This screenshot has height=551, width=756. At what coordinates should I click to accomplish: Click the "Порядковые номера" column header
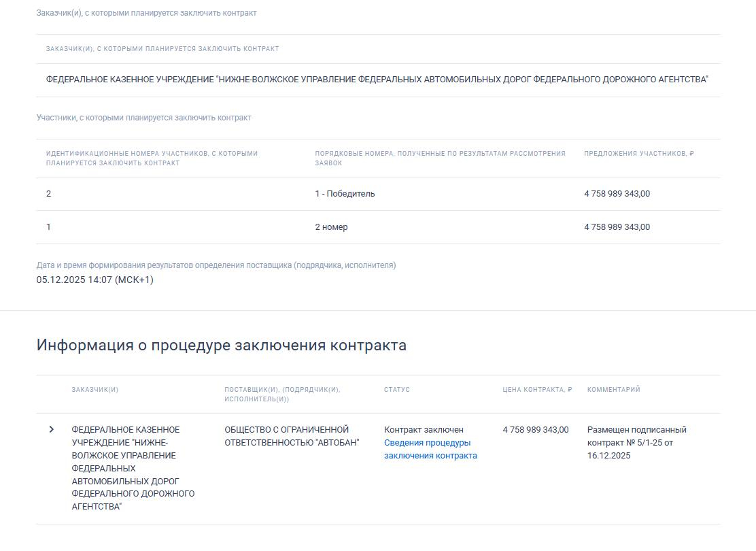point(440,158)
